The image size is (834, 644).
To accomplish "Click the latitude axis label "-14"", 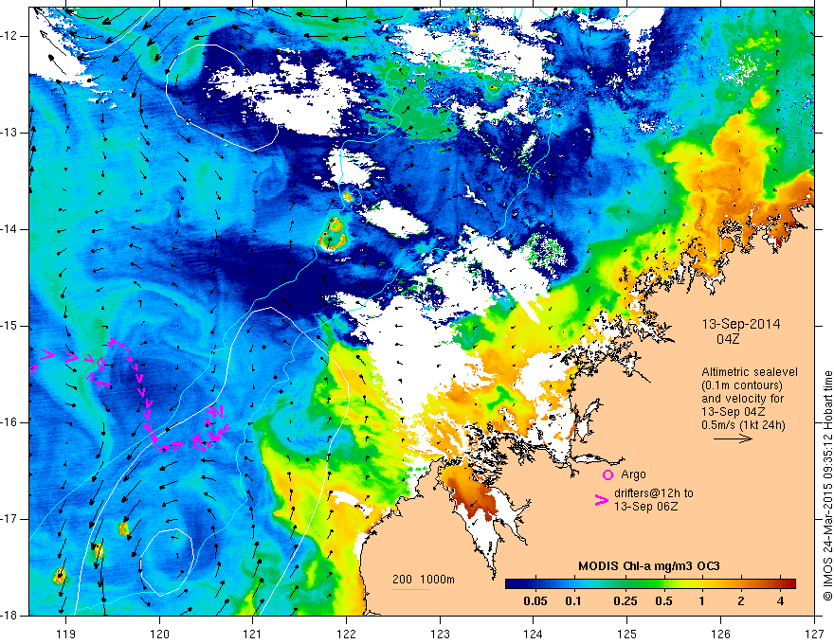I will pos(10,229).
